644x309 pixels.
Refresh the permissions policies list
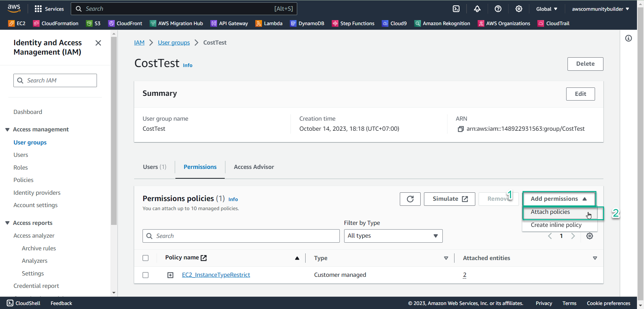[410, 199]
